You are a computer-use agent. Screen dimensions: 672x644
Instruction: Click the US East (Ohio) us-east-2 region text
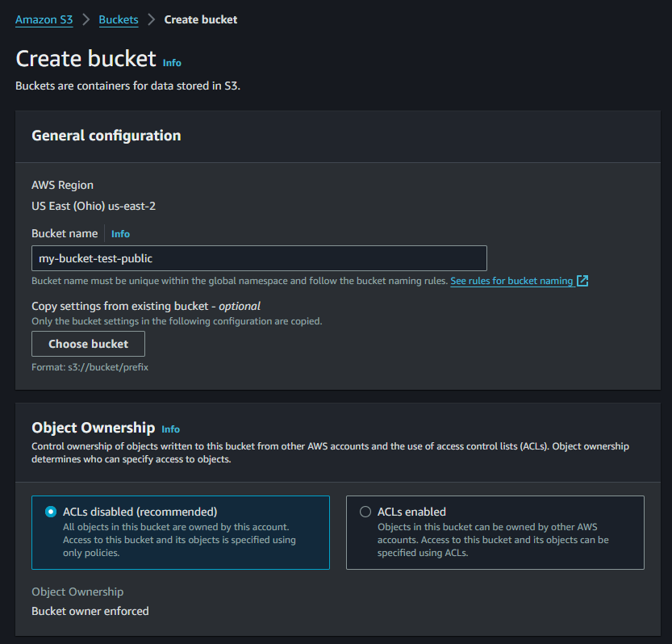94,206
